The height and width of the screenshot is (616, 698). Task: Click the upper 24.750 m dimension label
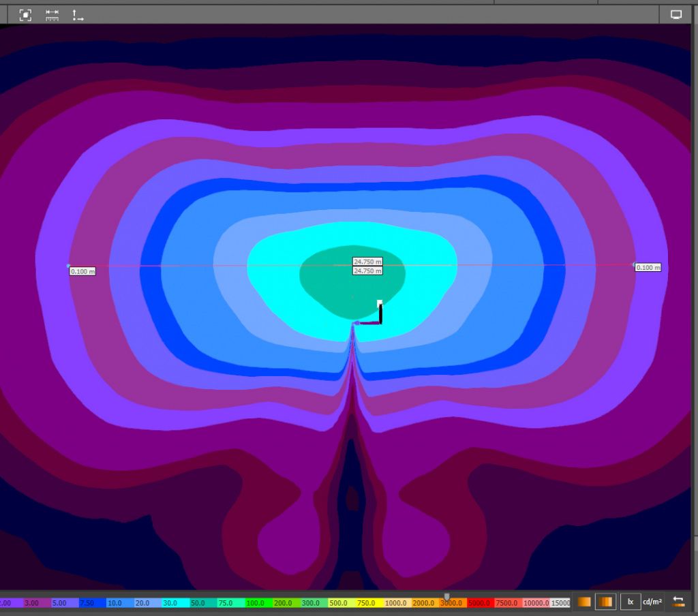coord(367,262)
